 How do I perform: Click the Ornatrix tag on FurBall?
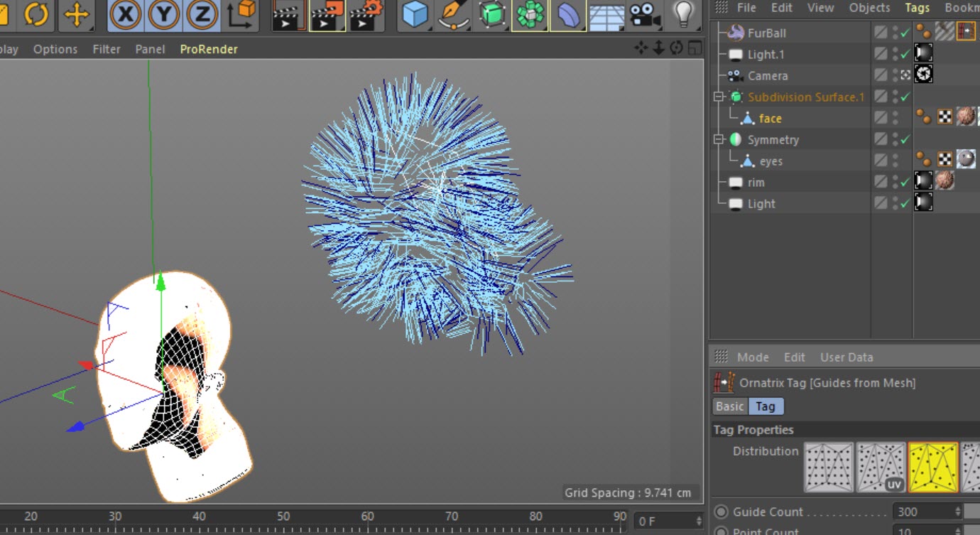coord(965,31)
